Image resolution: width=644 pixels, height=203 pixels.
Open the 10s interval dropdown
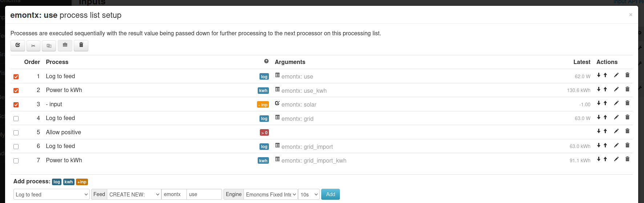309,195
